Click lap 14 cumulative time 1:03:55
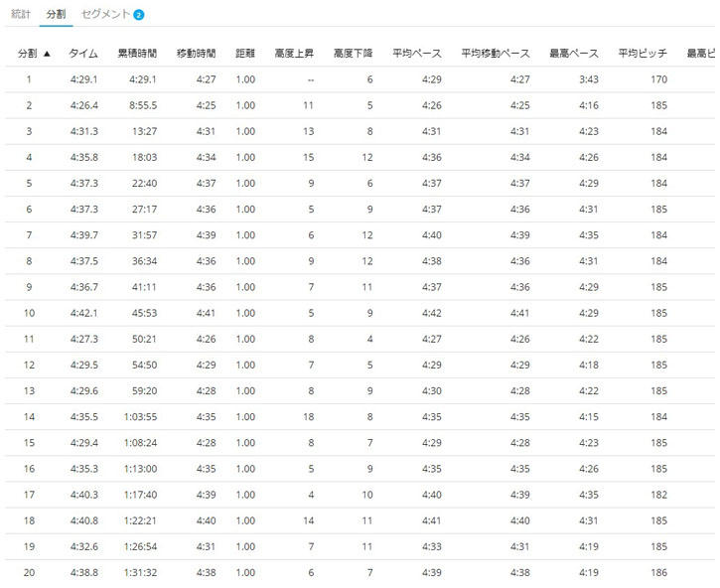The image size is (720, 588). click(x=139, y=417)
